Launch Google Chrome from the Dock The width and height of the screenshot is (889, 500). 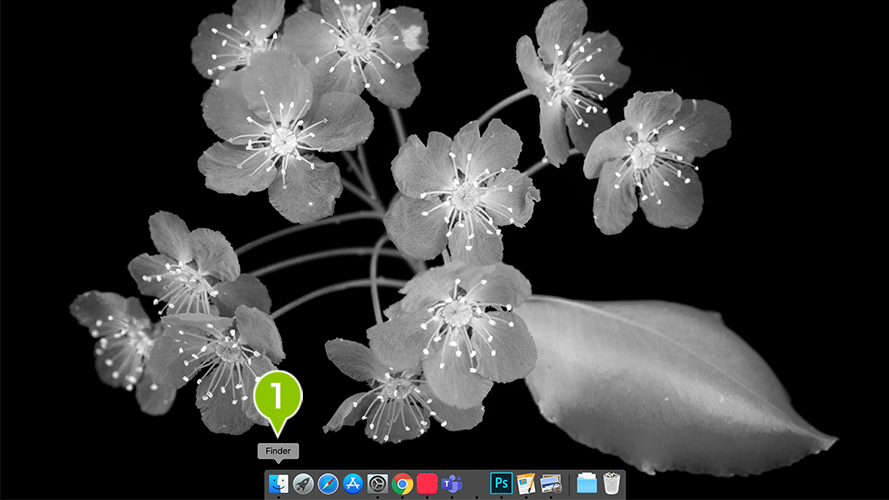click(403, 484)
